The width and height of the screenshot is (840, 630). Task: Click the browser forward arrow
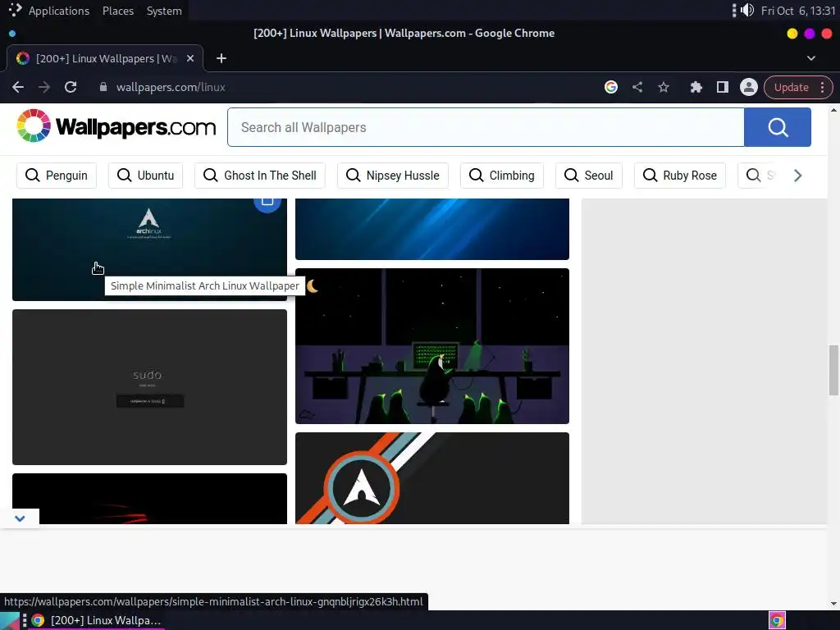click(x=44, y=87)
